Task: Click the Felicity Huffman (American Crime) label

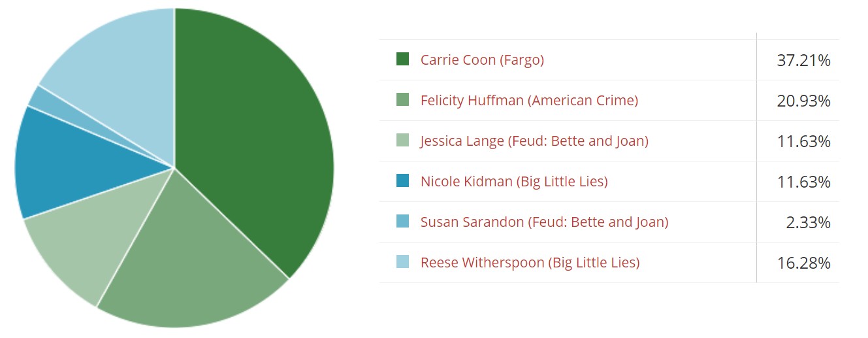Action: pos(529,101)
